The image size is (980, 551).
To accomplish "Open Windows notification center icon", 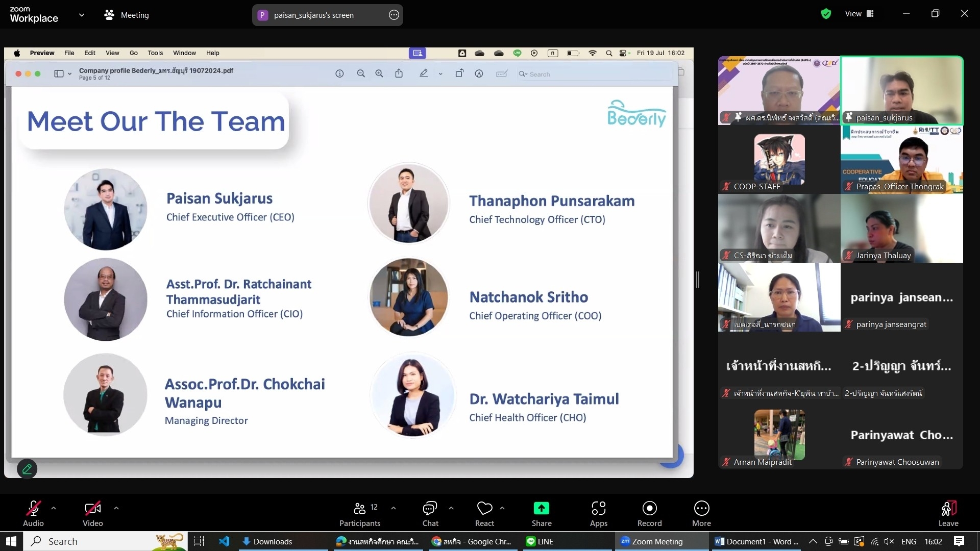I will click(959, 541).
